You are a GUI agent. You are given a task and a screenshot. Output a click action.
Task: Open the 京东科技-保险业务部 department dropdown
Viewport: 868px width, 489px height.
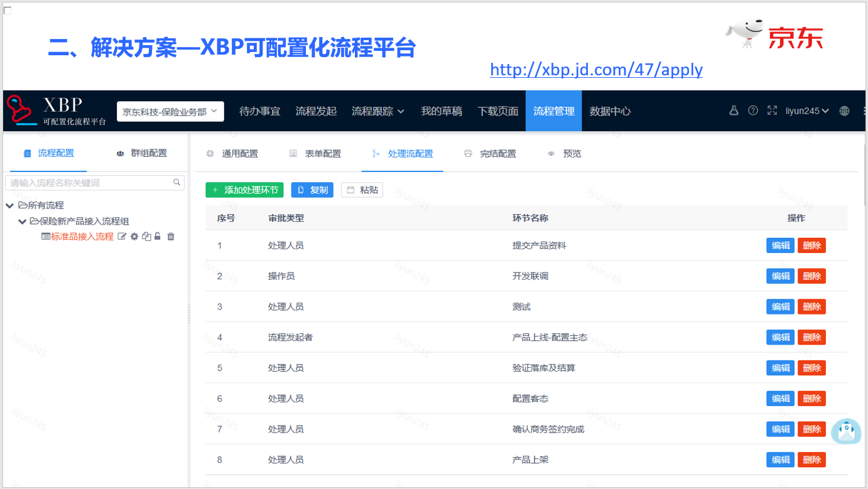coord(170,111)
